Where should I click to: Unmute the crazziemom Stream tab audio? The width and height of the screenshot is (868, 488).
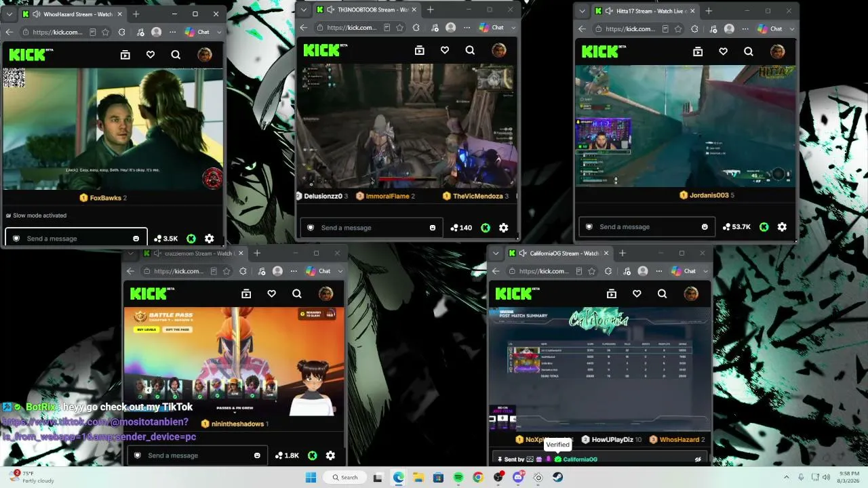(x=158, y=253)
